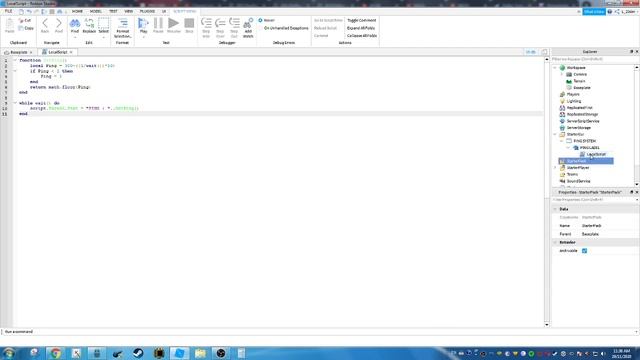Select SoundService in Explorer
The image size is (640, 360).
[x=578, y=181]
